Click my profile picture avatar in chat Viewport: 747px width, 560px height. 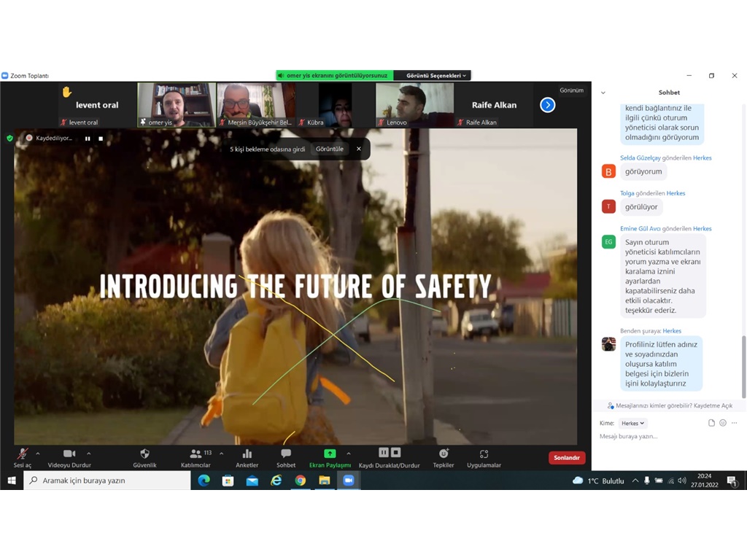coord(608,344)
